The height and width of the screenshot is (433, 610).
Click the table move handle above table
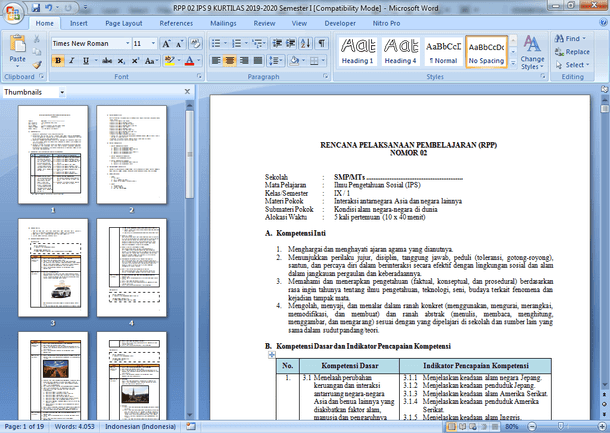272,354
